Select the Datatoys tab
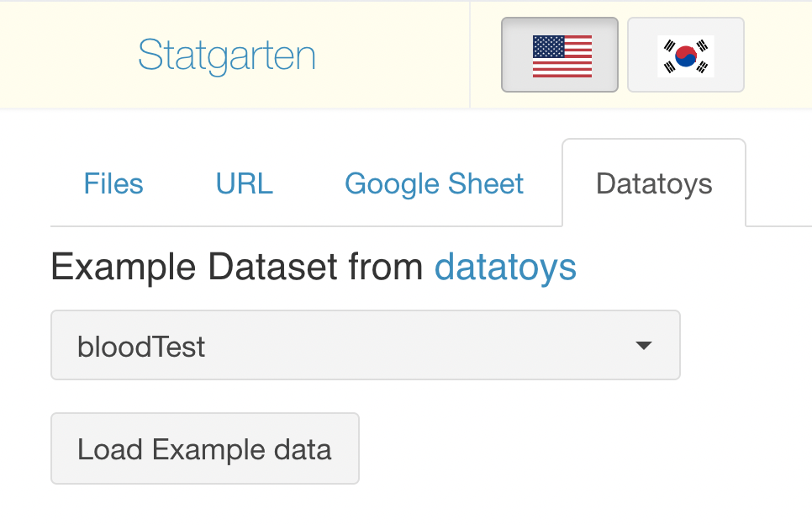This screenshot has height=525, width=812. (x=654, y=183)
